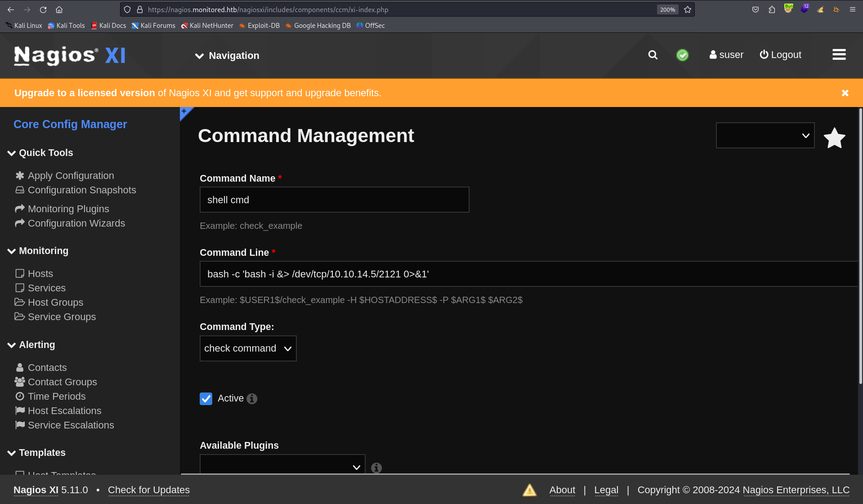Open the Available Plugins dropdown
Image resolution: width=863 pixels, height=504 pixels.
tap(282, 464)
